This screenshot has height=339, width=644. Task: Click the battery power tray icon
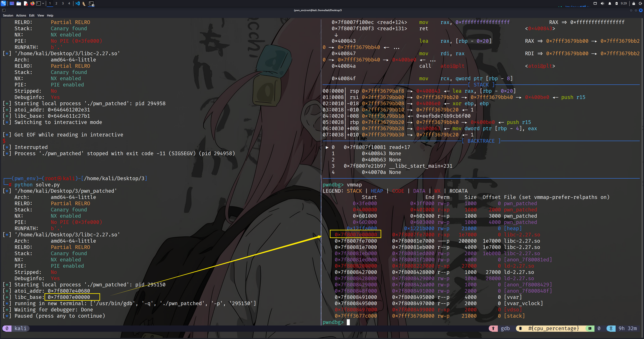pyautogui.click(x=616, y=3)
